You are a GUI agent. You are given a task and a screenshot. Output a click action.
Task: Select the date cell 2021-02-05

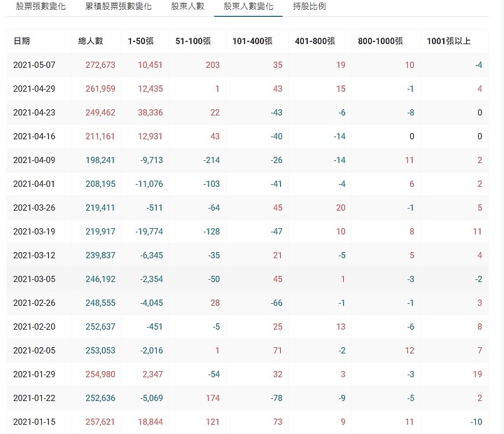(x=34, y=351)
